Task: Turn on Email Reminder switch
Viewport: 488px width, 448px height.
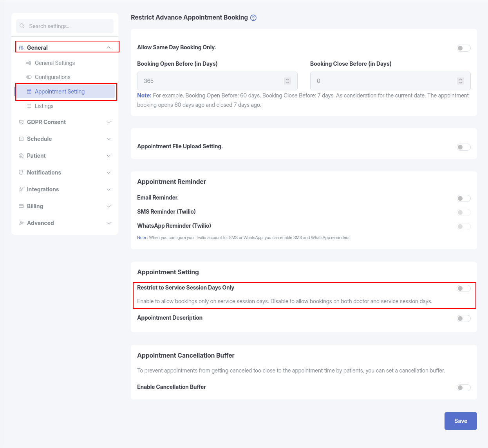Action: pos(464,198)
